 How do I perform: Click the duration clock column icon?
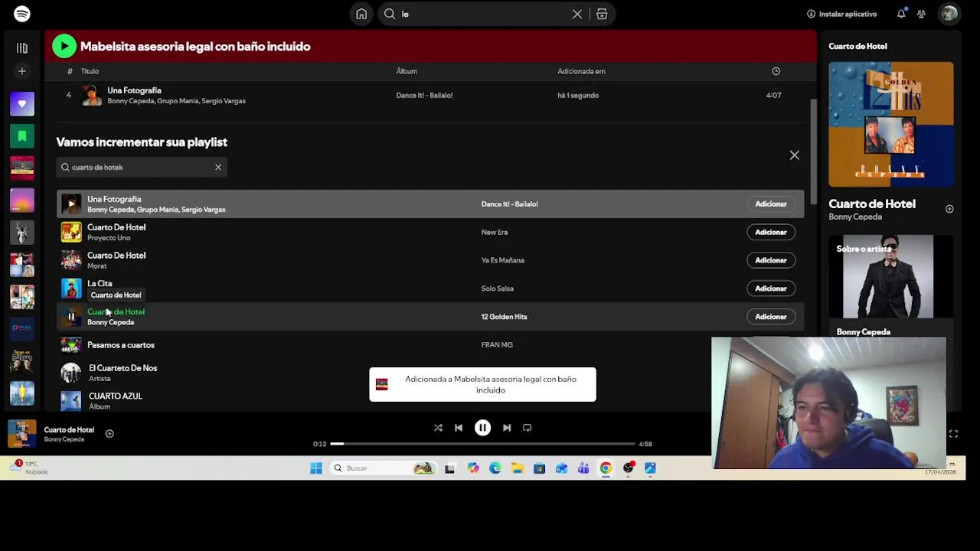tap(776, 71)
